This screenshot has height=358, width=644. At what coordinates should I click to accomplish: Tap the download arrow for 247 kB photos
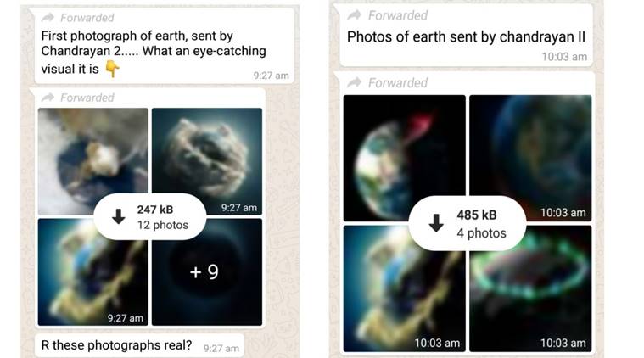pyautogui.click(x=118, y=216)
